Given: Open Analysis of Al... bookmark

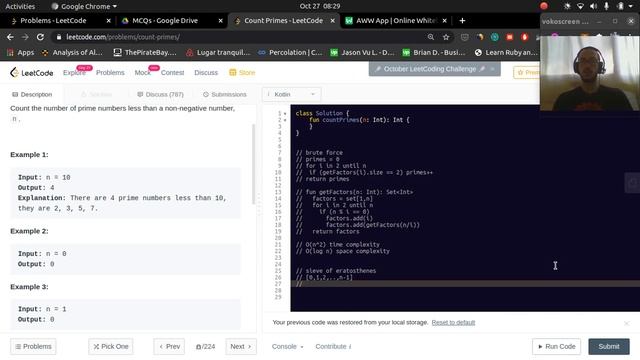Looking at the screenshot, I should point(72,53).
